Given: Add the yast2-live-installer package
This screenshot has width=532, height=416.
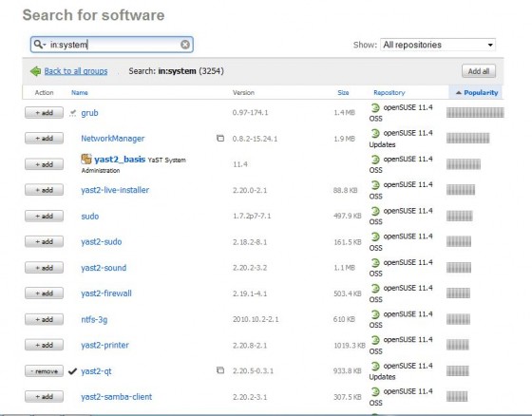Looking at the screenshot, I should coord(44,190).
